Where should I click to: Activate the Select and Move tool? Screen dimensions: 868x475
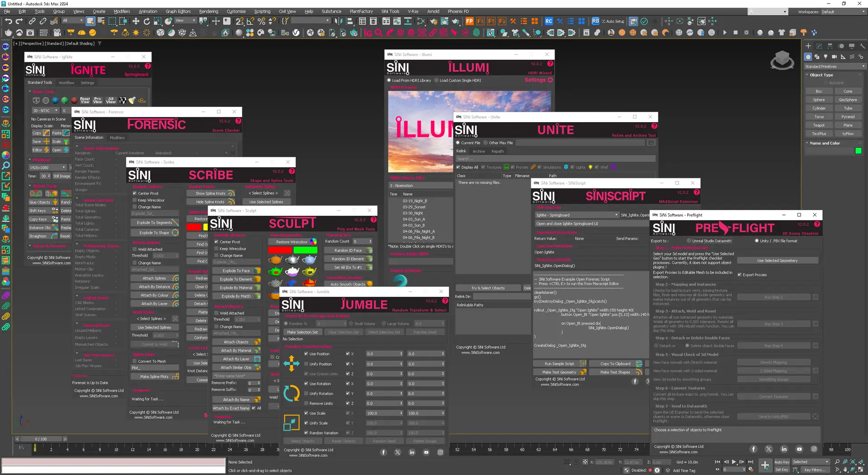pos(136,21)
